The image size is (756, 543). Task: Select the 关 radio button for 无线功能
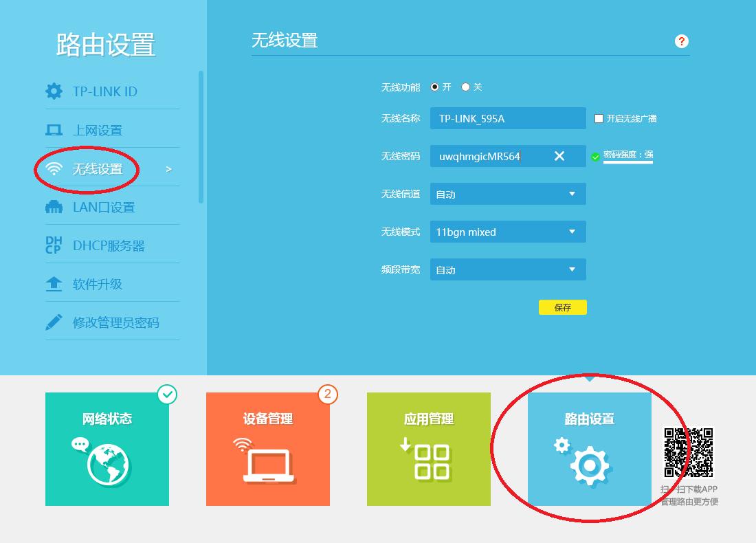[x=465, y=87]
